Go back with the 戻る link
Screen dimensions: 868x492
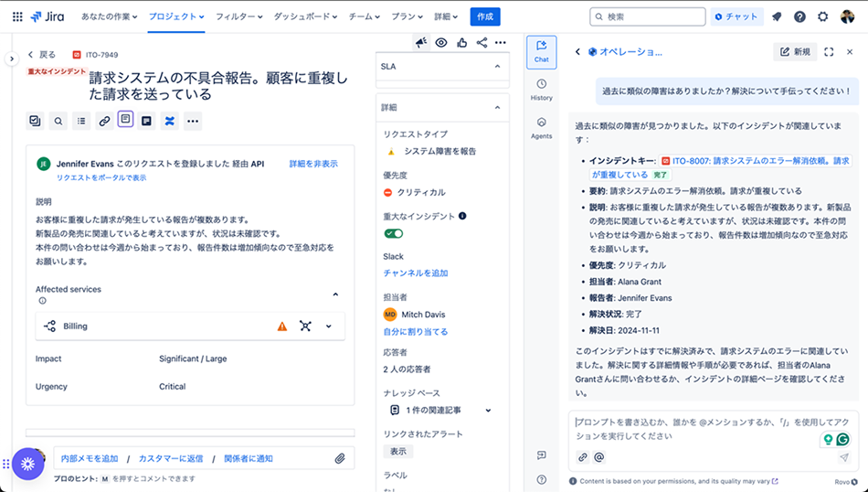42,54
